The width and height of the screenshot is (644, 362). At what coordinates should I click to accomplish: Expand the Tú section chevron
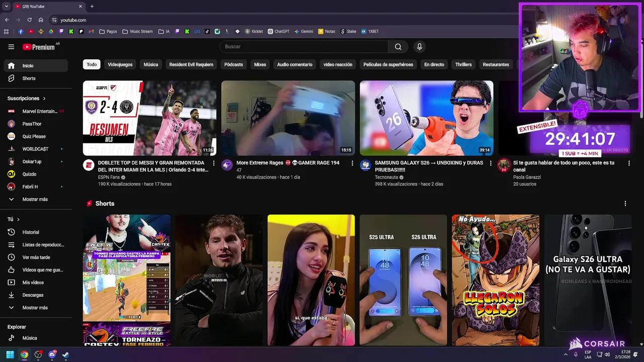coord(18,219)
